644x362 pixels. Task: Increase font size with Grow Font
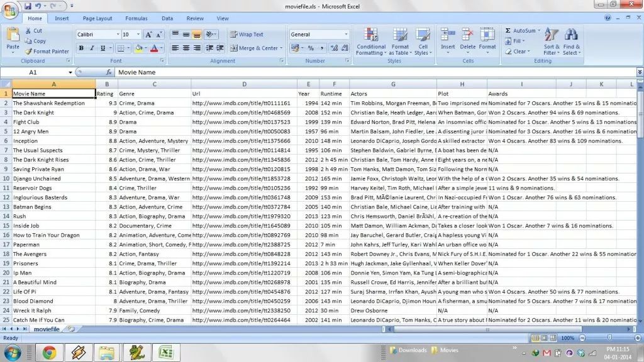coord(148,35)
